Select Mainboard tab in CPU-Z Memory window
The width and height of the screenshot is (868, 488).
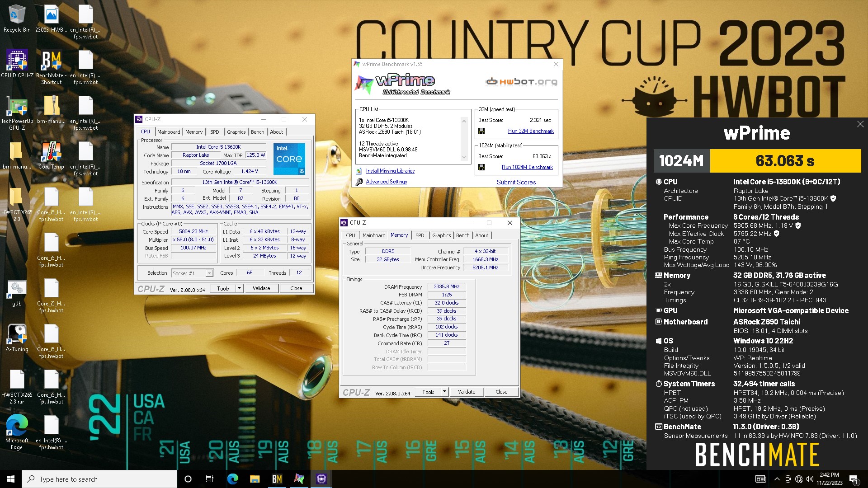(374, 235)
